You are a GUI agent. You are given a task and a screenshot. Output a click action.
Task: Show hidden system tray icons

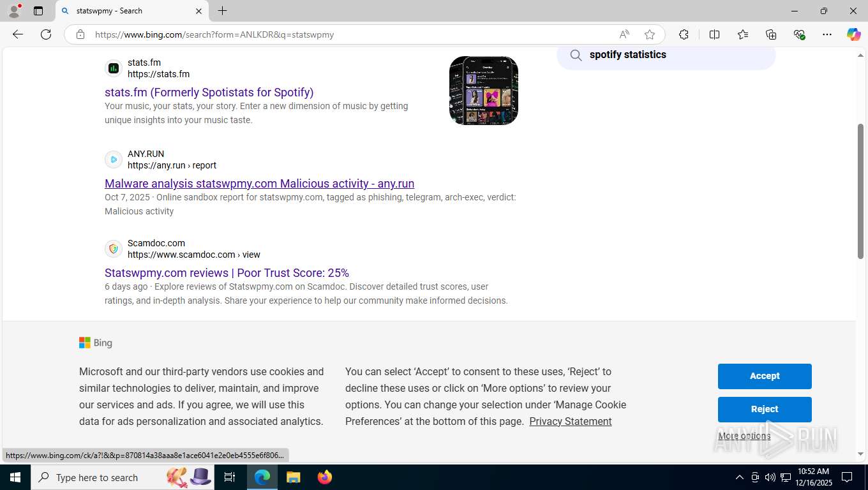point(739,477)
